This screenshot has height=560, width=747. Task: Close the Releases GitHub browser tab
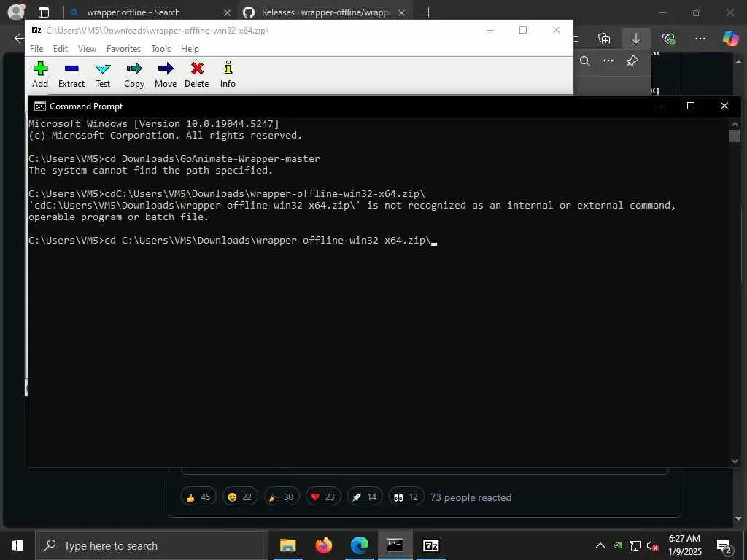click(402, 12)
